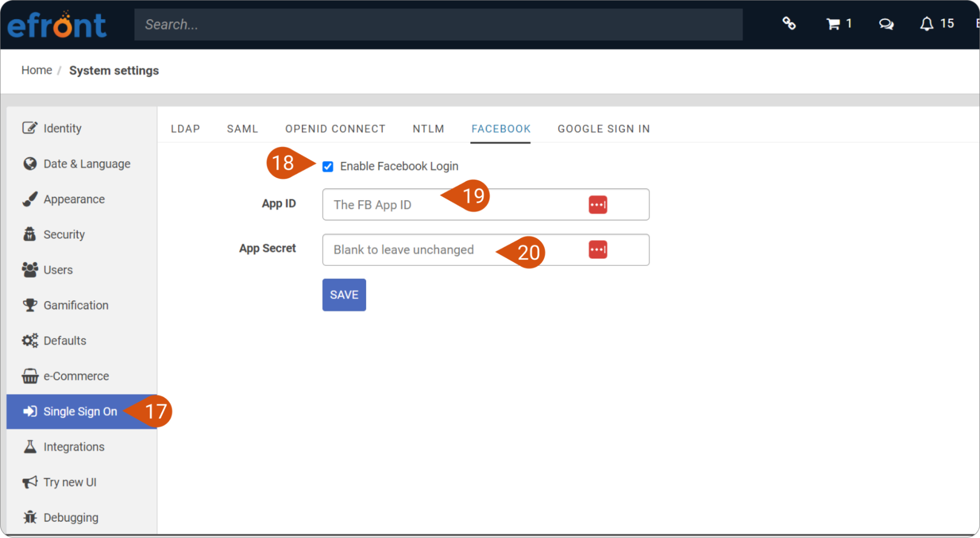Select the Facebook tab

pyautogui.click(x=501, y=129)
